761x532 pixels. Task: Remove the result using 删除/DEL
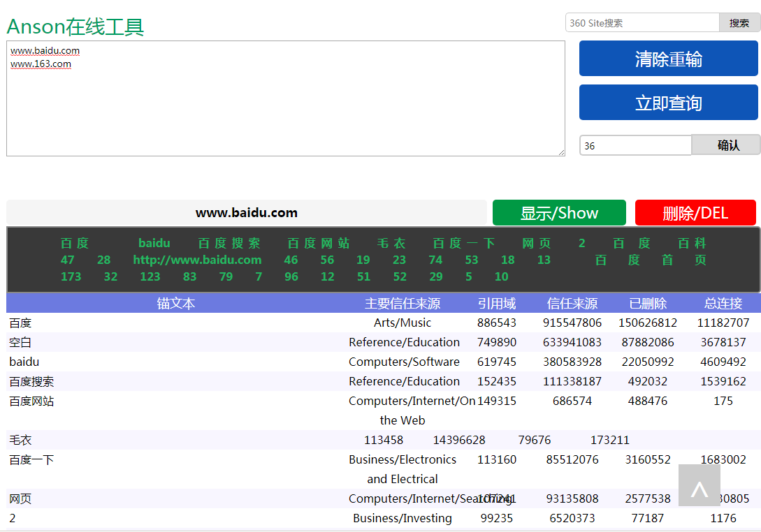pos(695,213)
